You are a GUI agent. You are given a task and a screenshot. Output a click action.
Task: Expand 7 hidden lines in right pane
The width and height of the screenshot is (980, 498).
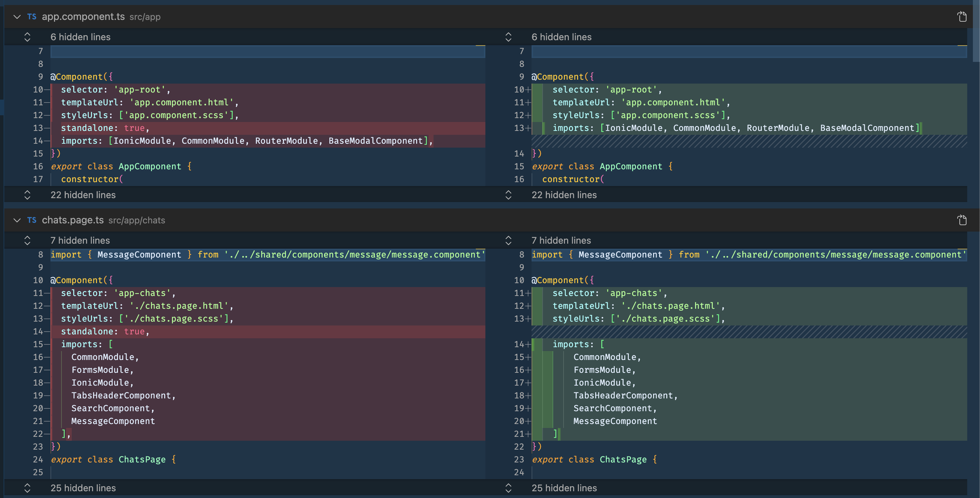pos(508,240)
